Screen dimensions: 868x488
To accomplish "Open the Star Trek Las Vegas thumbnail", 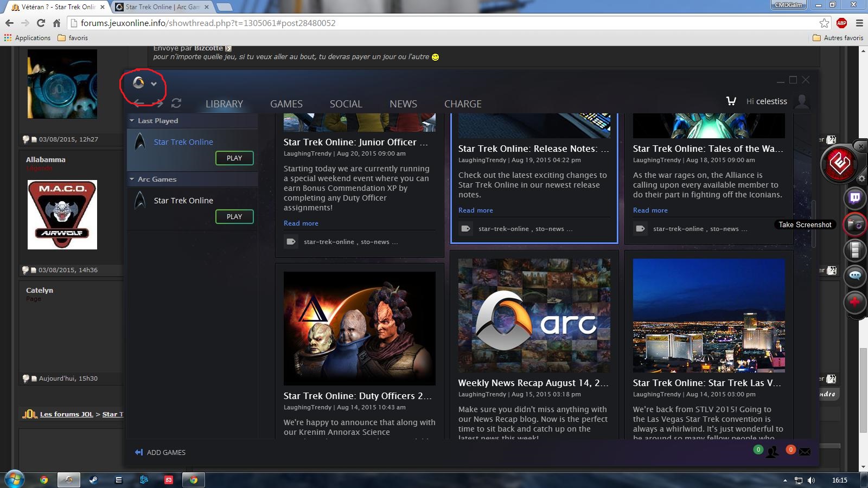I will pyautogui.click(x=709, y=315).
